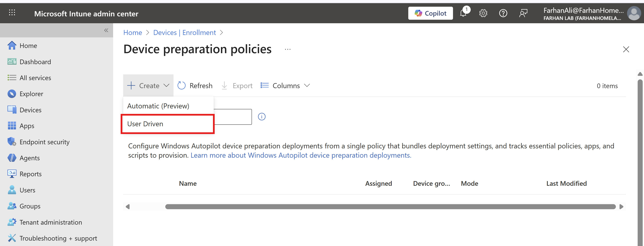Image resolution: width=644 pixels, height=246 pixels.
Task: Open the feedback icon in header
Action: pyautogui.click(x=523, y=13)
